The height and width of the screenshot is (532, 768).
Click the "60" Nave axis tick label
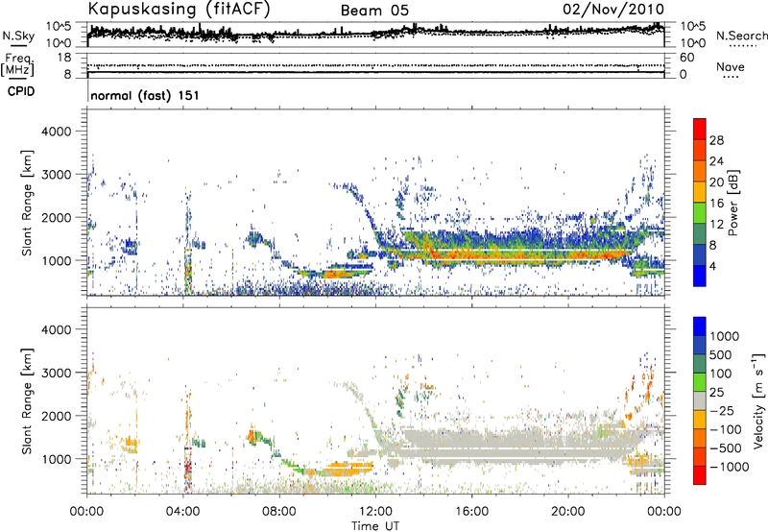click(687, 58)
